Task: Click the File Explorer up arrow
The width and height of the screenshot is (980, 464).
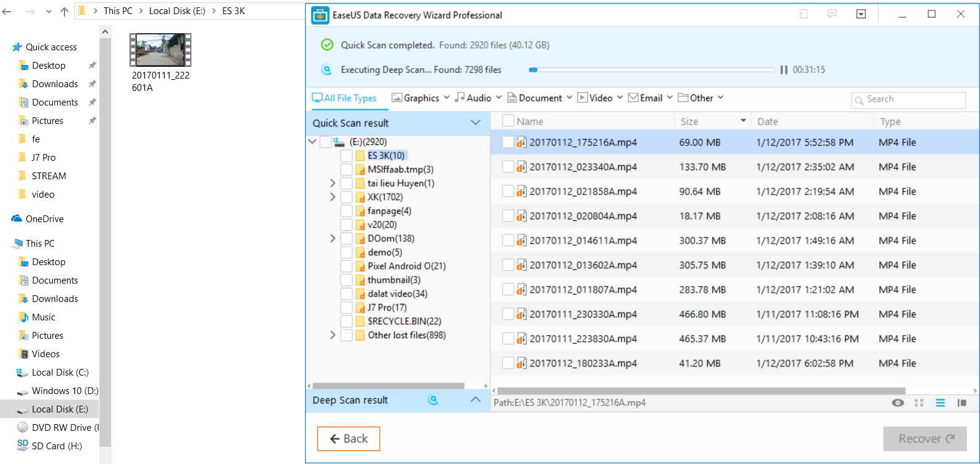Action: [x=64, y=11]
